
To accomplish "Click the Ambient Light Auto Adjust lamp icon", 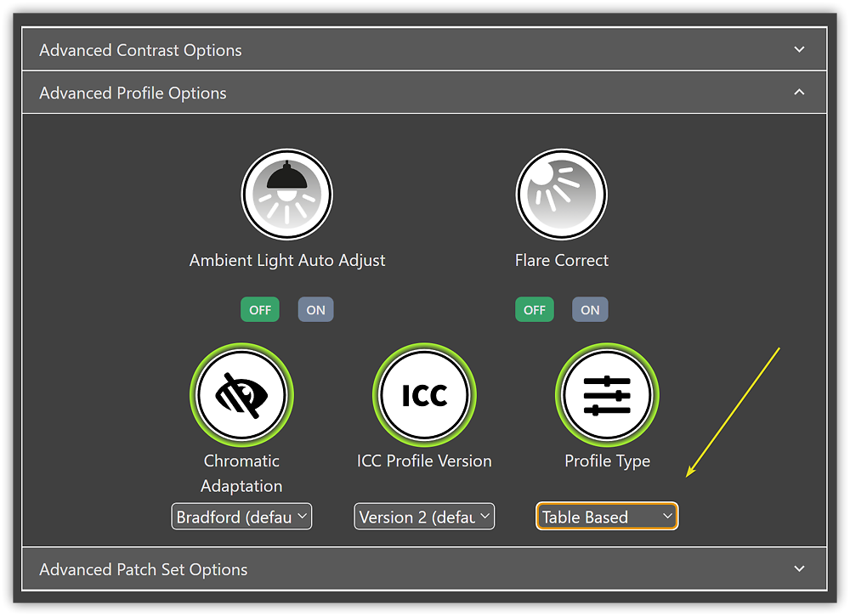I will coord(286,194).
